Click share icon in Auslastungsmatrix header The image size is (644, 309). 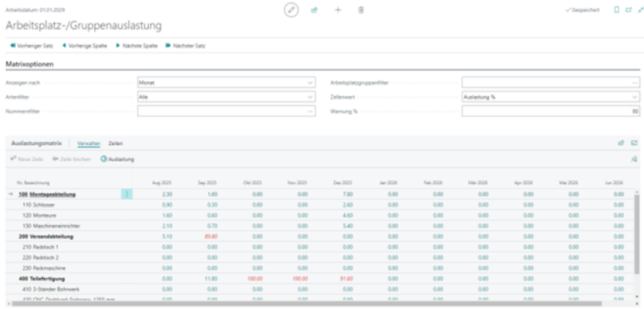(621, 143)
